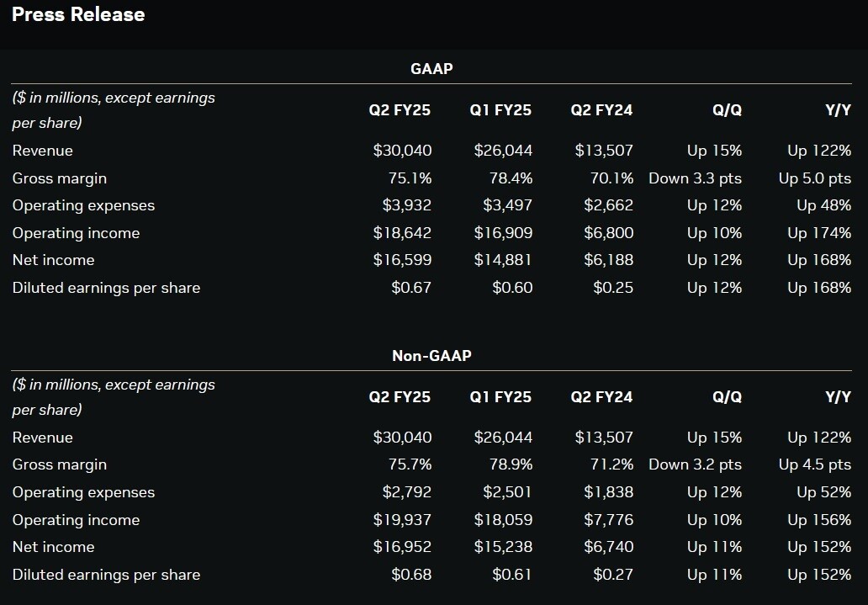Click Down 3.3 pts gross margin change
The image size is (868, 605).
tap(695, 178)
